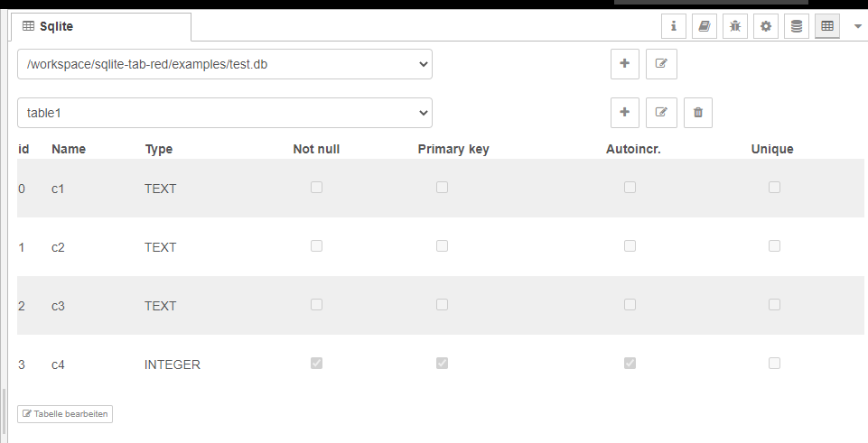868x443 pixels.
Task: Toggle the Not null checkbox for c4
Action: point(316,364)
